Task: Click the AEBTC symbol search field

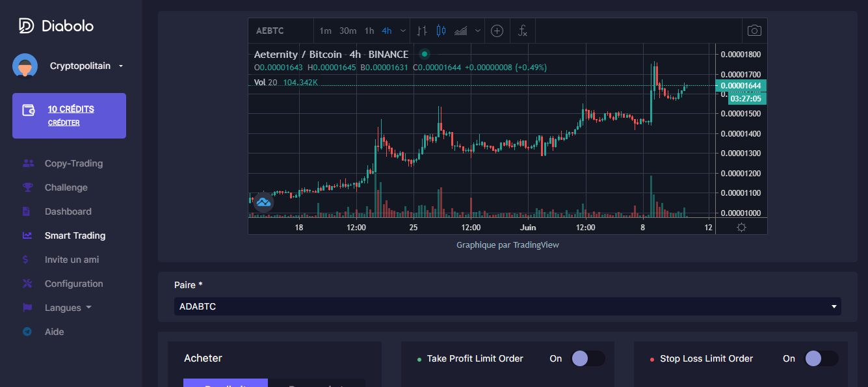Action: (281, 31)
